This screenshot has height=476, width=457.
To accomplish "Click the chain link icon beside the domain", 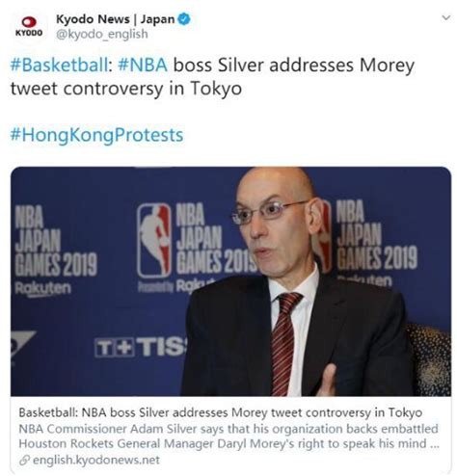I will click(x=24, y=461).
